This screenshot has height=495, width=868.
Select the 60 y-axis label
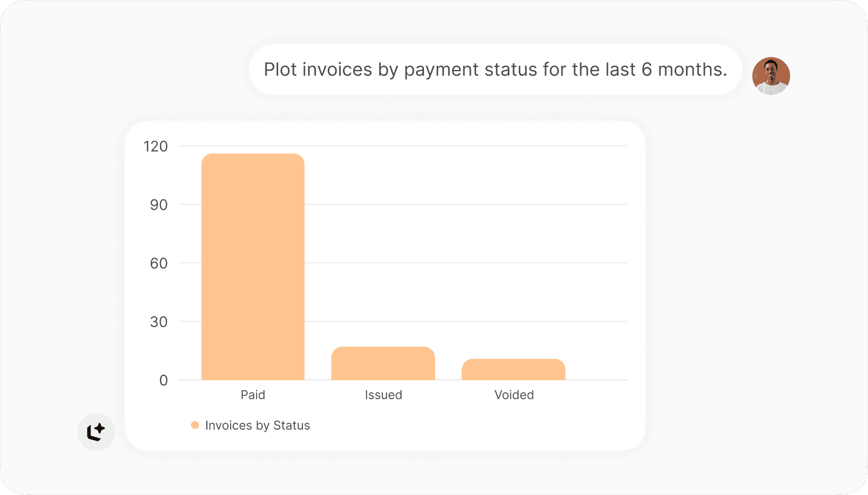(x=159, y=263)
